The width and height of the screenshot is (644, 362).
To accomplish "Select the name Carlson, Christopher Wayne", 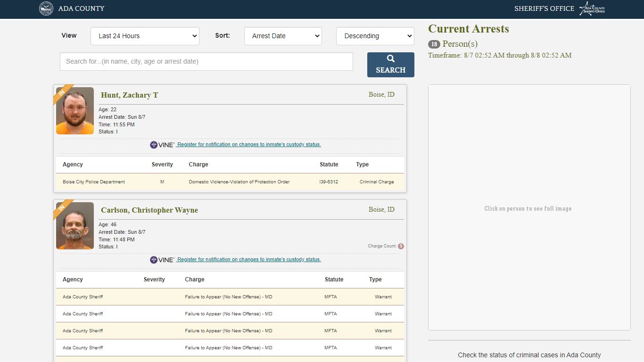I will [x=149, y=210].
